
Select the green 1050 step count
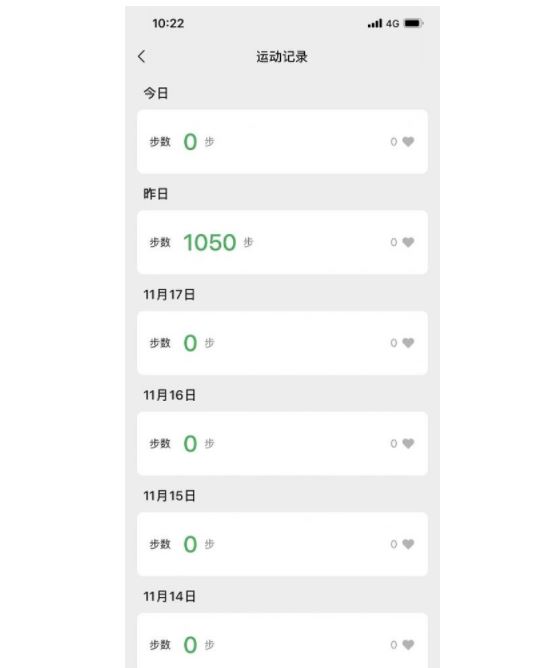tap(210, 242)
